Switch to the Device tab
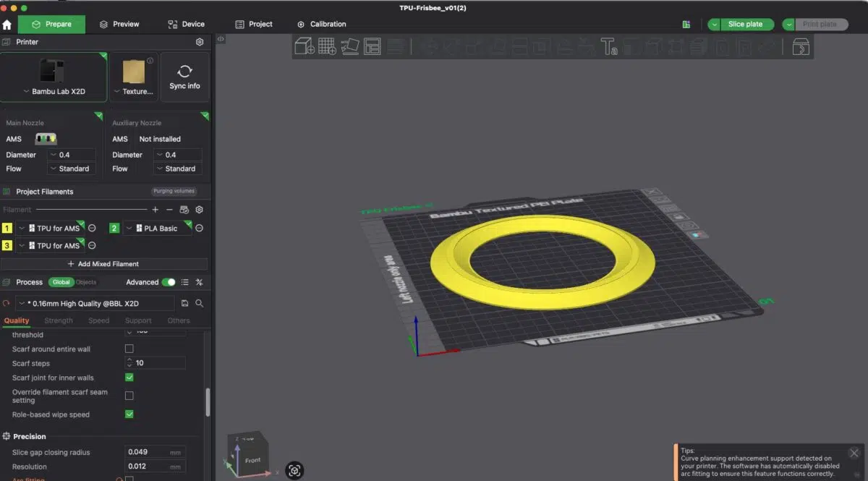 coord(186,24)
